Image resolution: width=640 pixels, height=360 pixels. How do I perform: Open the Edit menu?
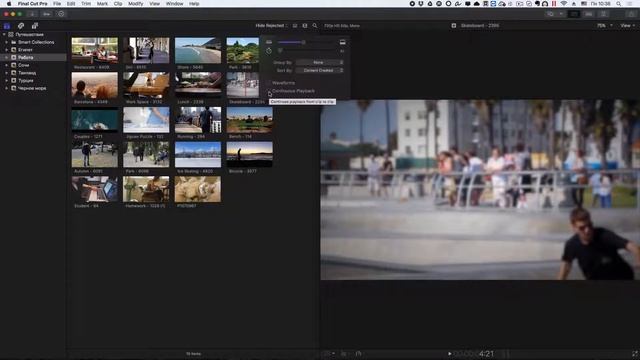click(71, 4)
